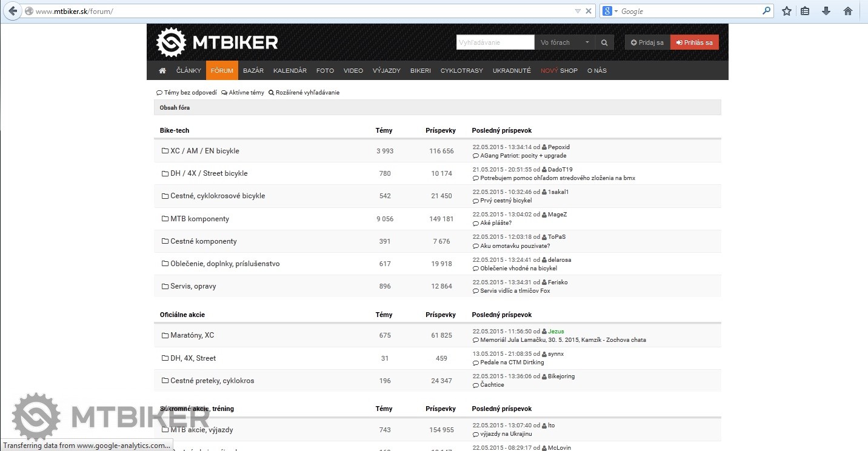The image size is (868, 451).
Task: Bookmark page with the star icon
Action: click(787, 11)
